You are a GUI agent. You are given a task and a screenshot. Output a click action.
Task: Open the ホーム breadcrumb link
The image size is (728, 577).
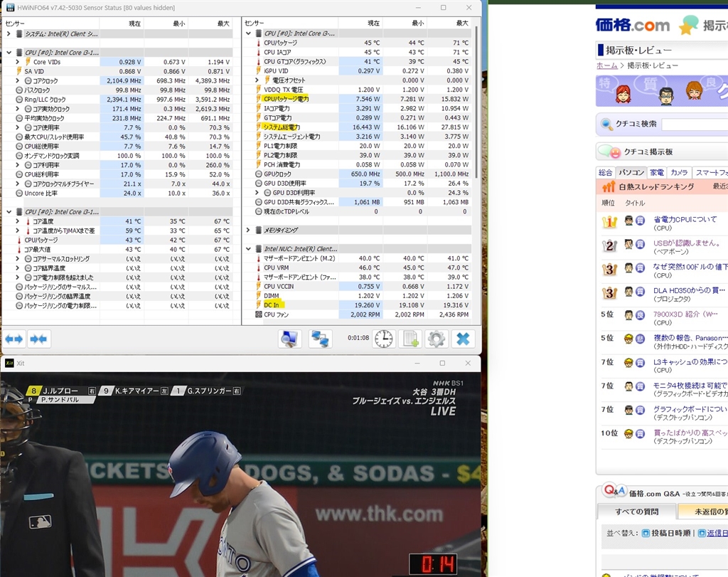click(x=607, y=65)
